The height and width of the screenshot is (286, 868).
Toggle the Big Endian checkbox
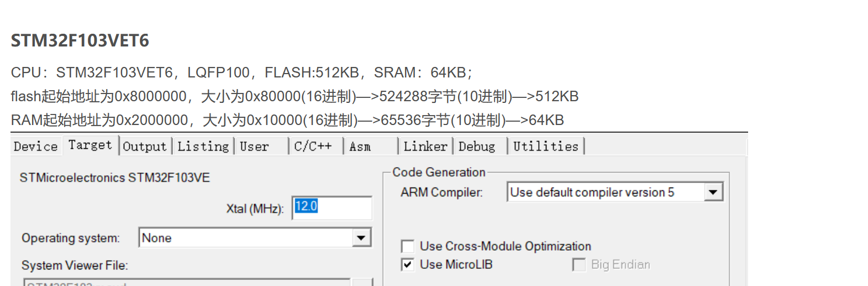click(579, 264)
